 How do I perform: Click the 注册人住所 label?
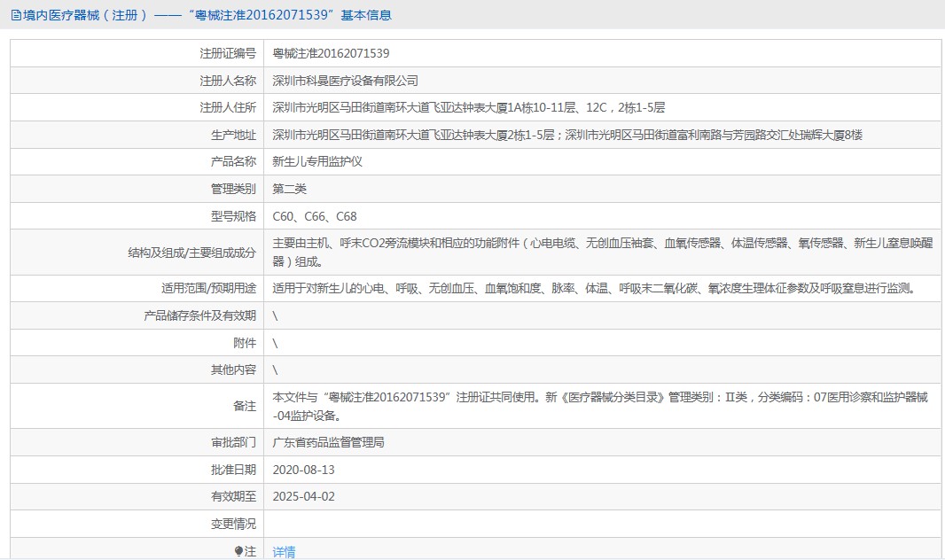pyautogui.click(x=228, y=108)
